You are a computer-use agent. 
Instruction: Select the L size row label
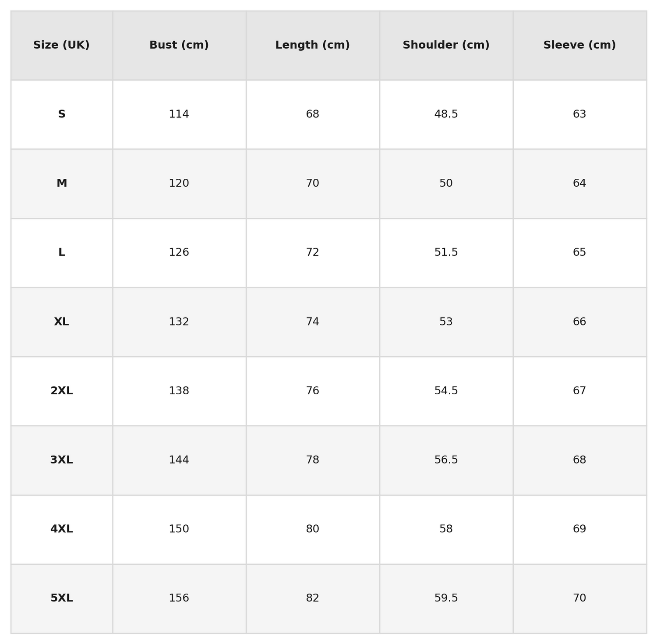point(62,252)
